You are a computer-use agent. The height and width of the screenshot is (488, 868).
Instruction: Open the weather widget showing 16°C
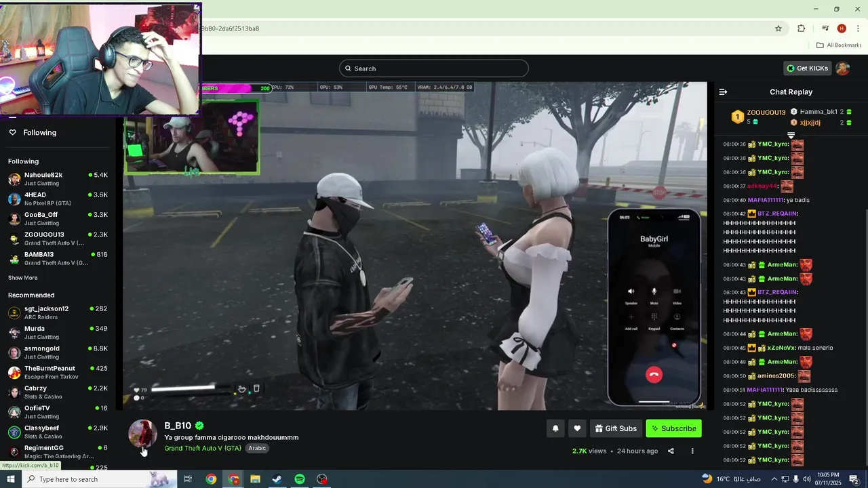pos(731,479)
